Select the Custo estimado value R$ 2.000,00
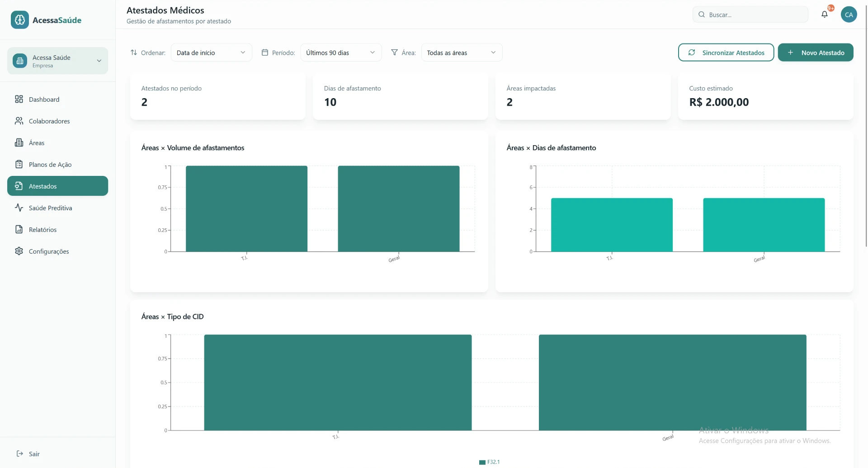 click(719, 102)
